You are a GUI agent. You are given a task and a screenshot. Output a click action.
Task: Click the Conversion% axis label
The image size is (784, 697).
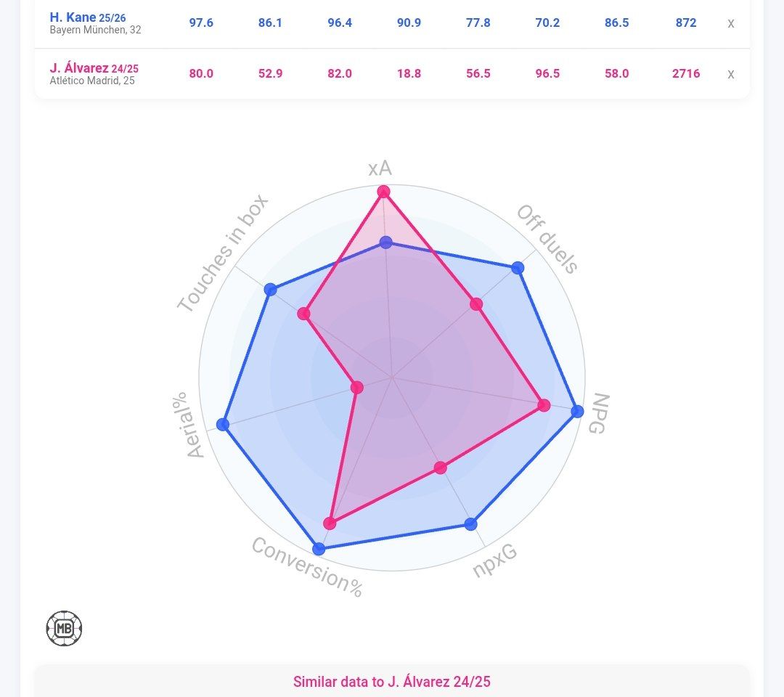[x=307, y=568]
